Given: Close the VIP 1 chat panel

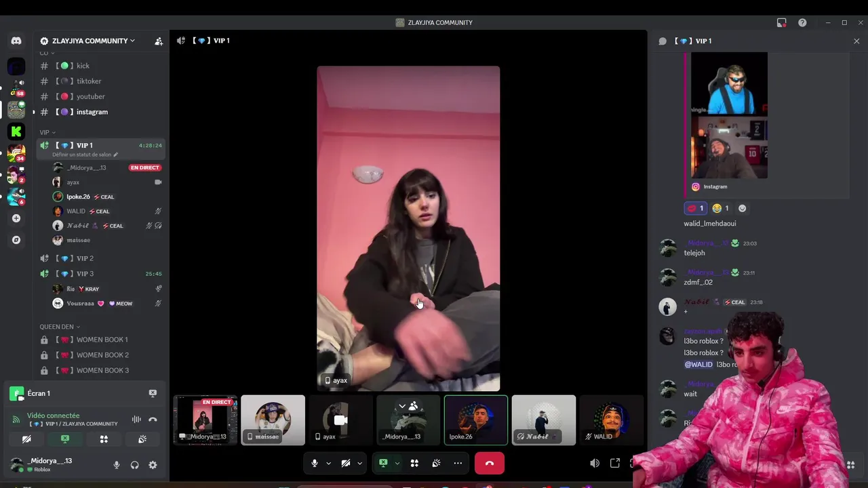Looking at the screenshot, I should [x=856, y=41].
